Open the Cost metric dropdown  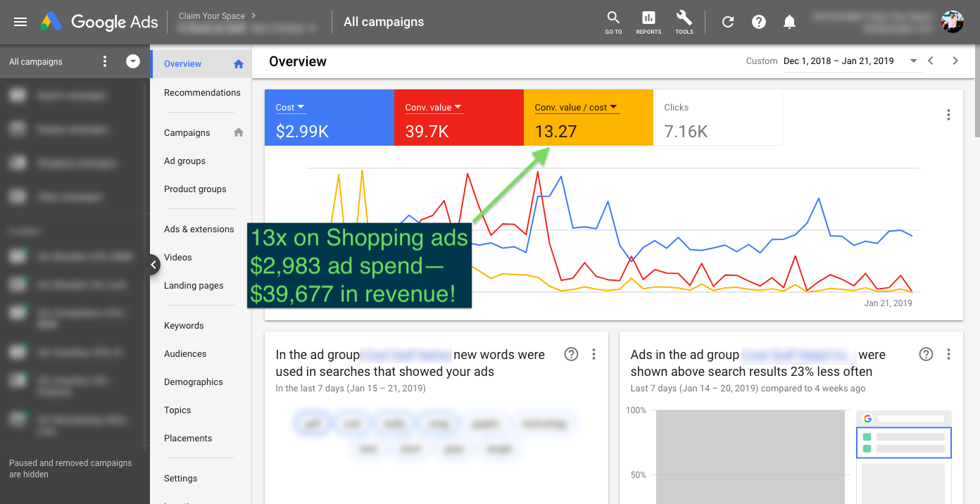(x=290, y=107)
